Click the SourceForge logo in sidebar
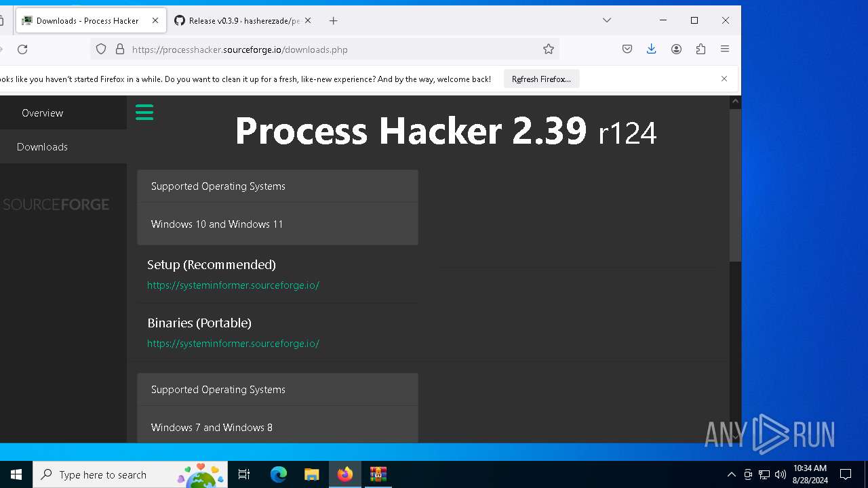 [x=56, y=205]
